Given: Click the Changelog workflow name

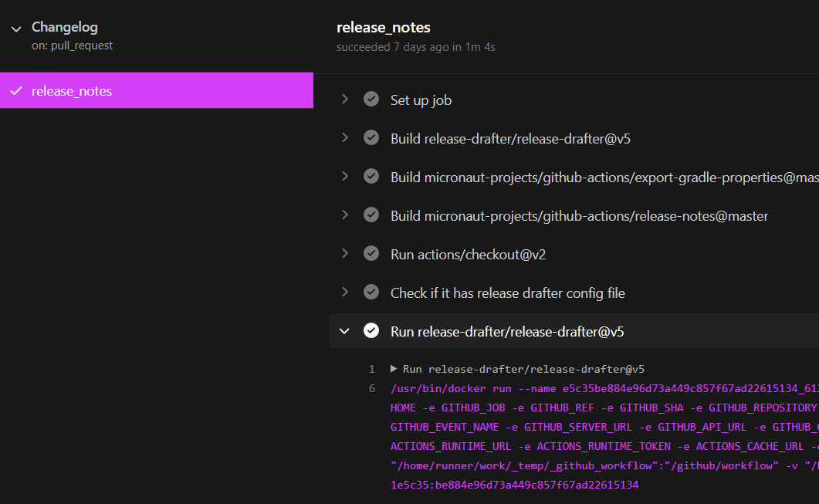Looking at the screenshot, I should point(65,27).
